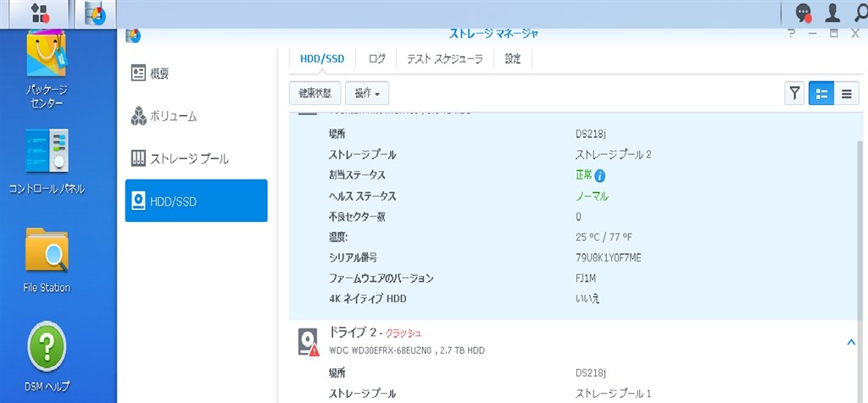Open the DSM main menu icon

pyautogui.click(x=40, y=14)
